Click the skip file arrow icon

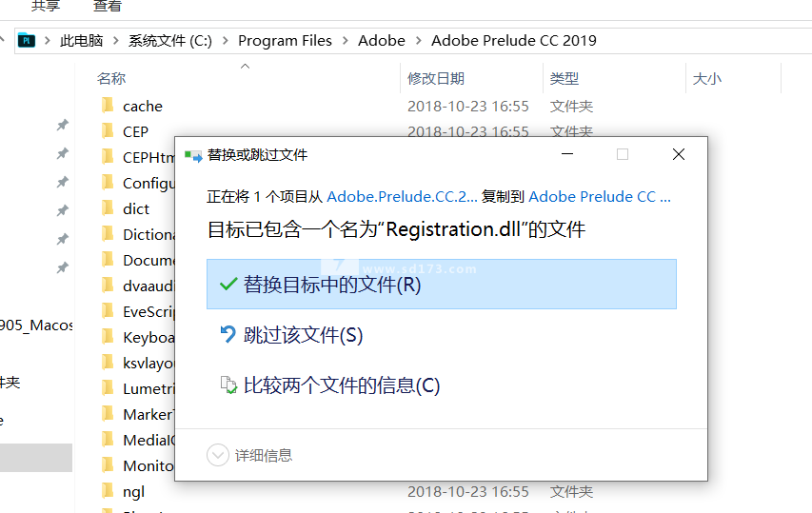click(x=228, y=334)
